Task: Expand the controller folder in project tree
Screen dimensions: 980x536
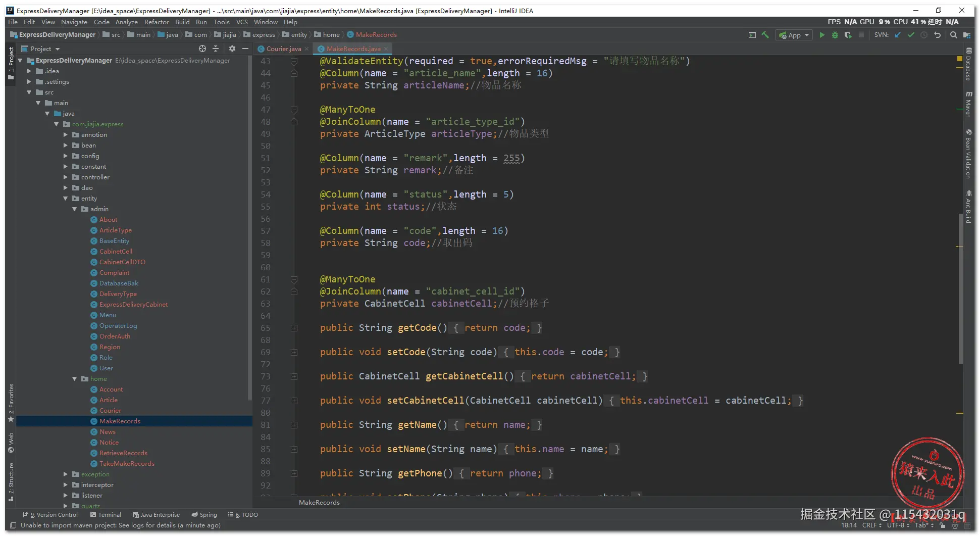Action: pyautogui.click(x=66, y=177)
